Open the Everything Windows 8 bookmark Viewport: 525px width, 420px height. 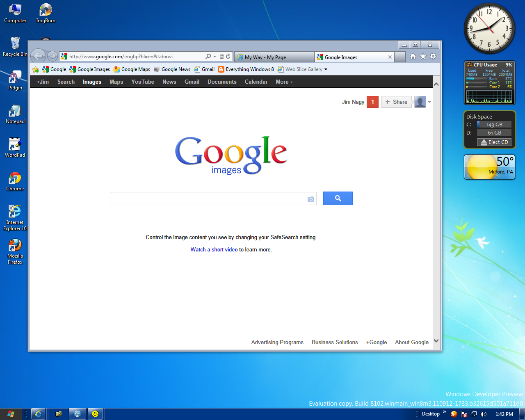(246, 69)
